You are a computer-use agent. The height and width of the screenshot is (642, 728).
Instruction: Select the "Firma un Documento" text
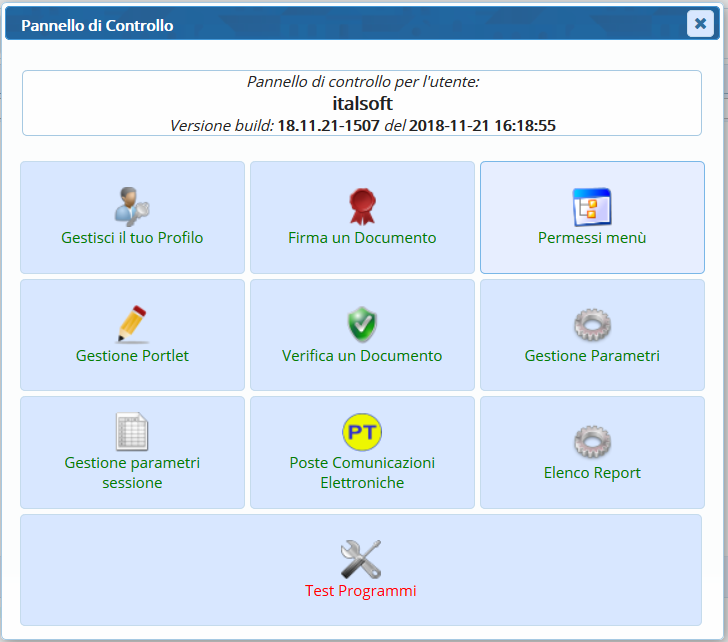point(362,238)
